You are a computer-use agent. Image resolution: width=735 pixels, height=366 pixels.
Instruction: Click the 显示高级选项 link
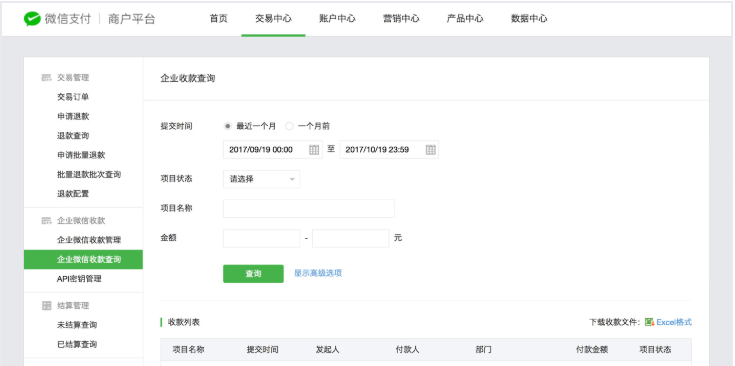tap(318, 273)
